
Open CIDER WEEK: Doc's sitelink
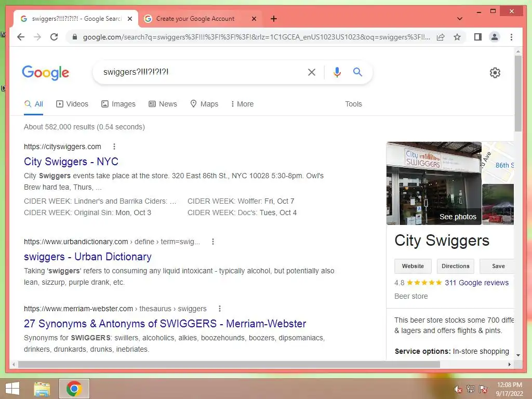(242, 212)
